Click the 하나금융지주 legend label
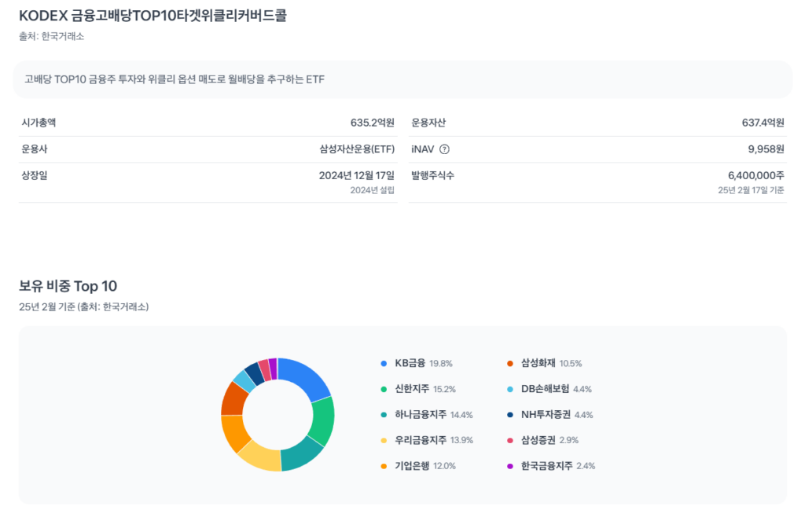805x532 pixels. 421,414
